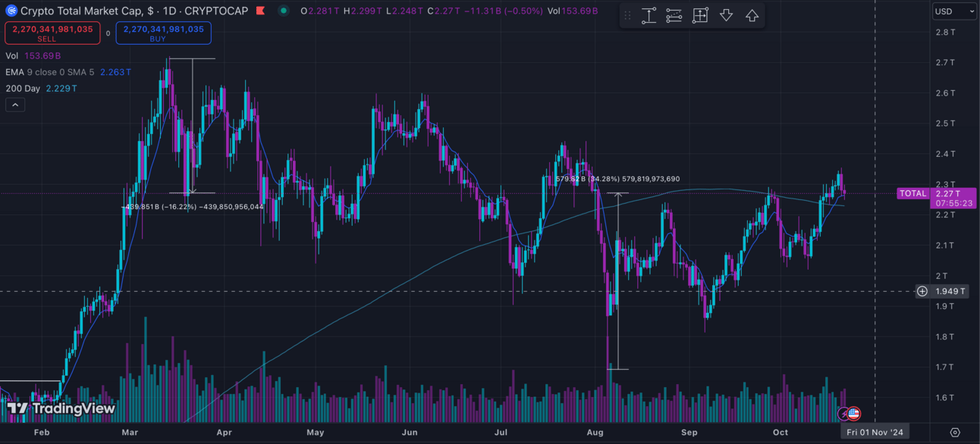Click the 2.5 T price scale label
The height and width of the screenshot is (444, 980).
click(x=945, y=124)
